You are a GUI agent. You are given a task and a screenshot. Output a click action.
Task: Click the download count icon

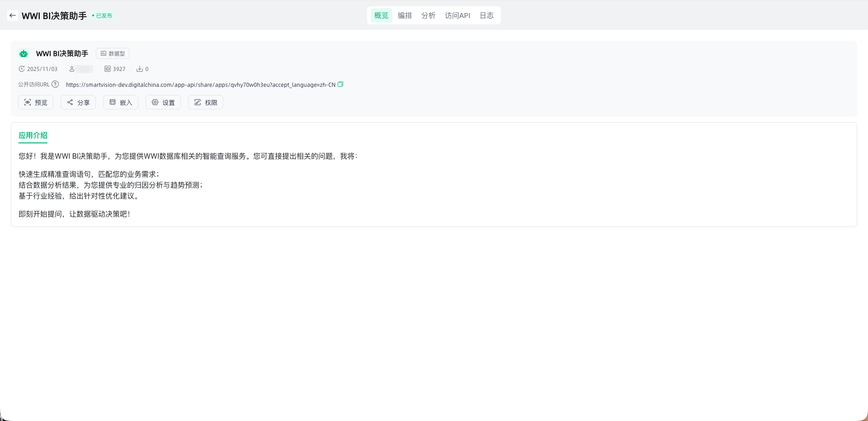click(140, 69)
